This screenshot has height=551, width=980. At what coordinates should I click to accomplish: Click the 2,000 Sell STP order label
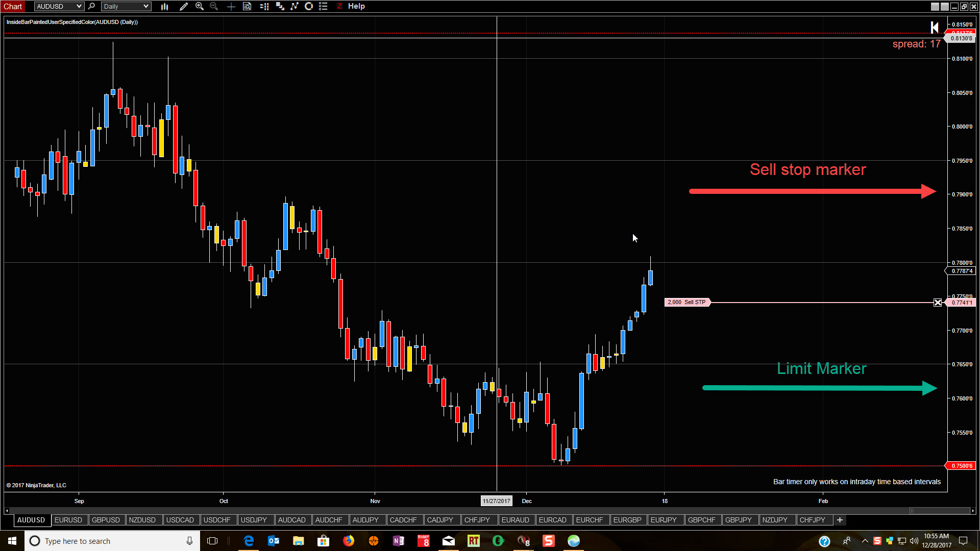point(687,302)
